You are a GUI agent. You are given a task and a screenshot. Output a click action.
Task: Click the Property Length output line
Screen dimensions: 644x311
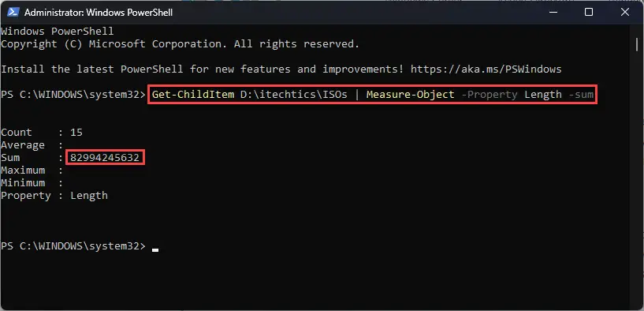coord(54,196)
